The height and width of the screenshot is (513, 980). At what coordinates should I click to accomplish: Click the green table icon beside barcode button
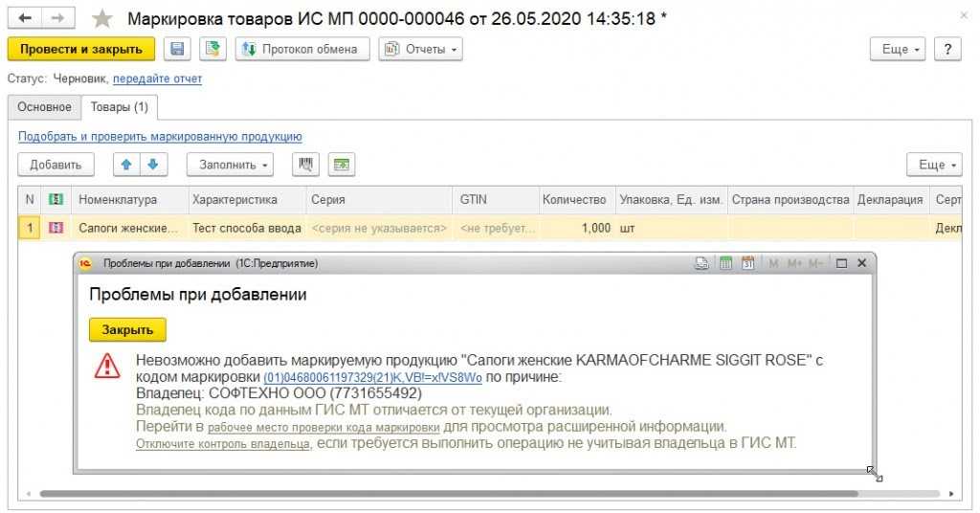tap(342, 165)
